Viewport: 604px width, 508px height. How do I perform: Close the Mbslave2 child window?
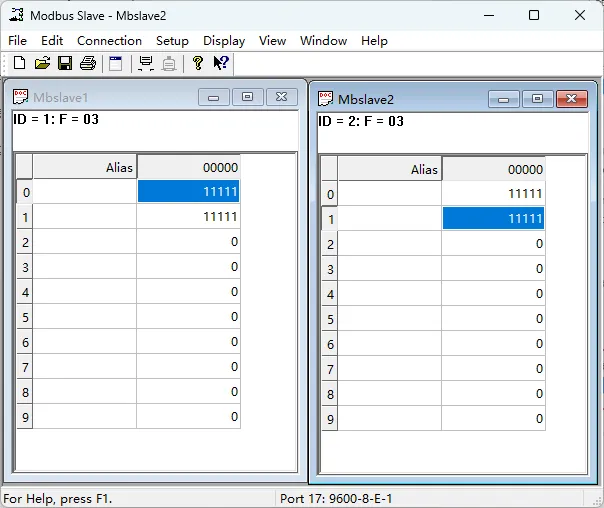point(572,99)
